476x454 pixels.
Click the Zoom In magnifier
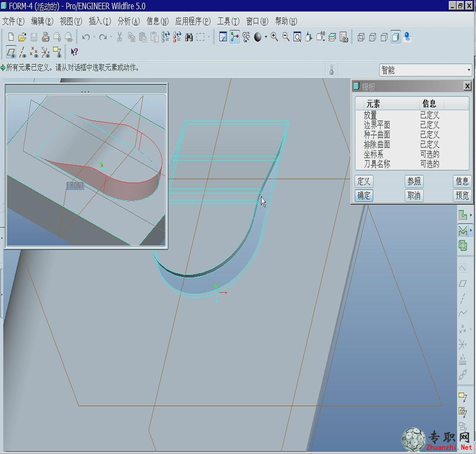[274, 37]
